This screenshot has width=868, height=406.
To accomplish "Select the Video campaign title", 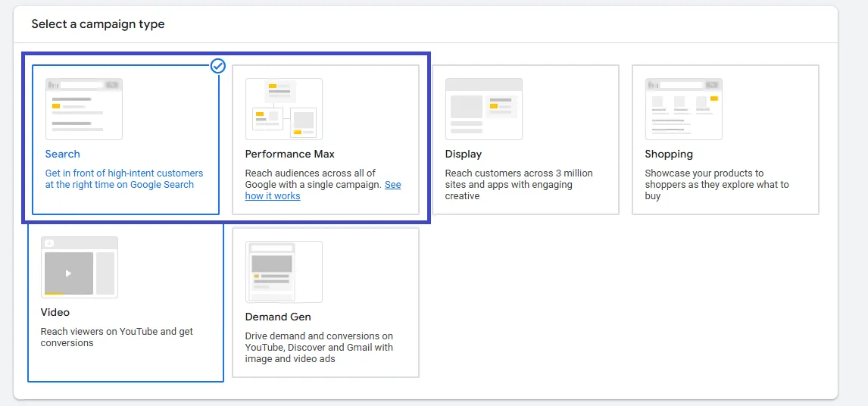I will (55, 312).
